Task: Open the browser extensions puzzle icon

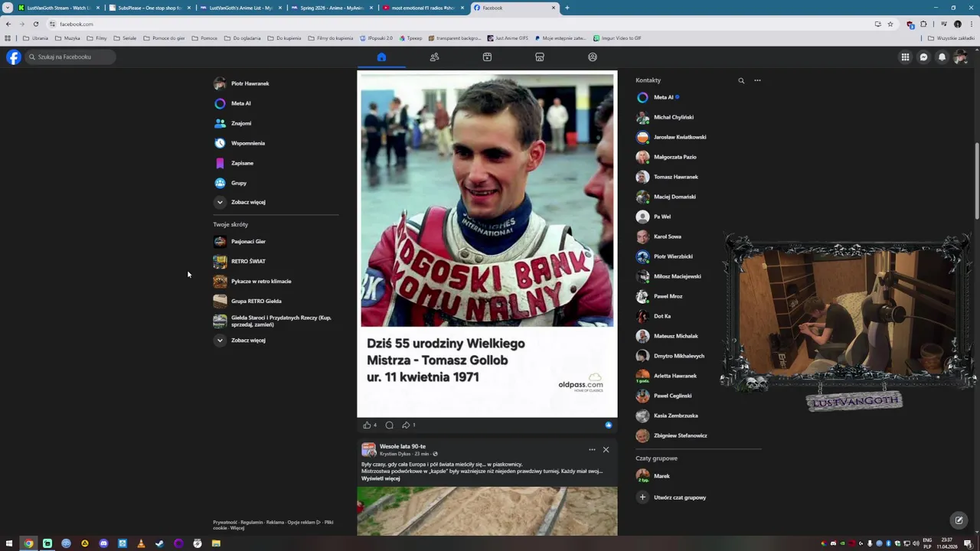Action: (x=923, y=24)
